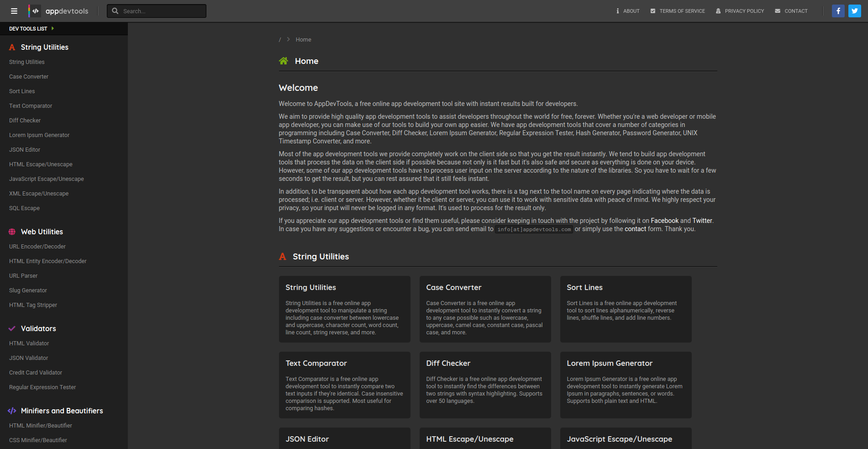Open Sort Lines in sidebar

tap(22, 91)
